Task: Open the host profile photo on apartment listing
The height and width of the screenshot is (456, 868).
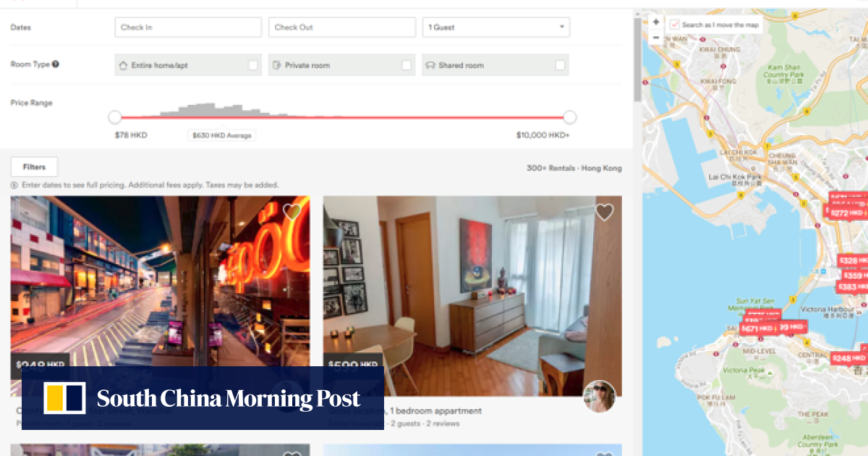Action: pyautogui.click(x=600, y=397)
